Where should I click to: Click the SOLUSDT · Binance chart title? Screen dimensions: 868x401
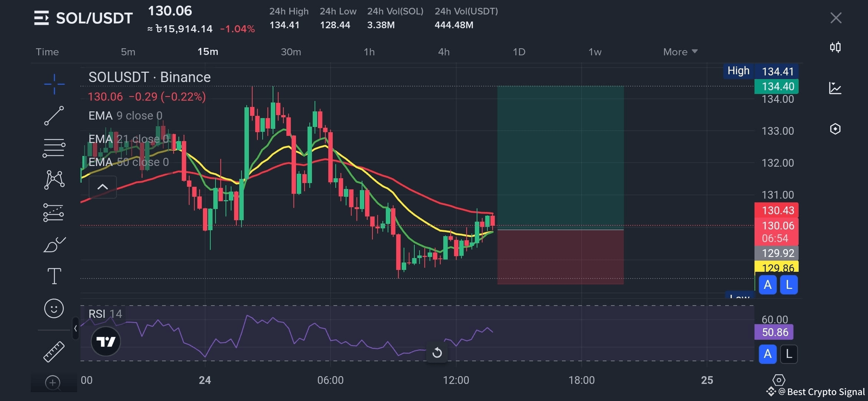[x=149, y=77]
